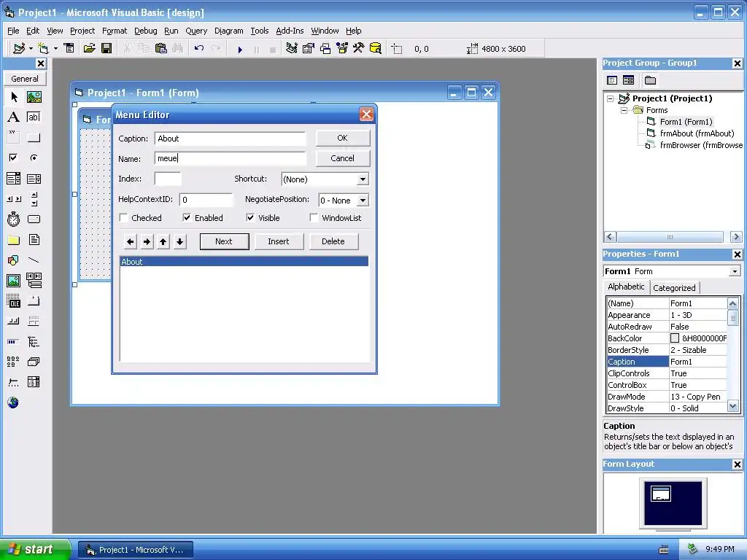This screenshot has height=560, width=747.
Task: Open the NegotiatePosition dropdown
Action: [363, 201]
